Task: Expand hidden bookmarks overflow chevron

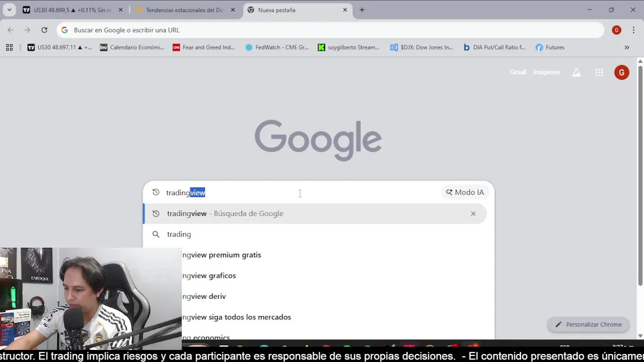Action: (627, 47)
